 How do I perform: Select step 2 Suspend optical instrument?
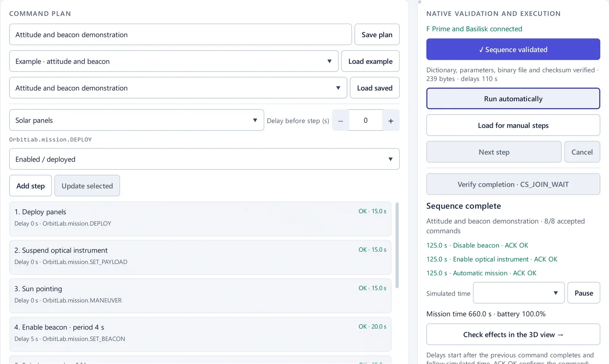[200, 257]
